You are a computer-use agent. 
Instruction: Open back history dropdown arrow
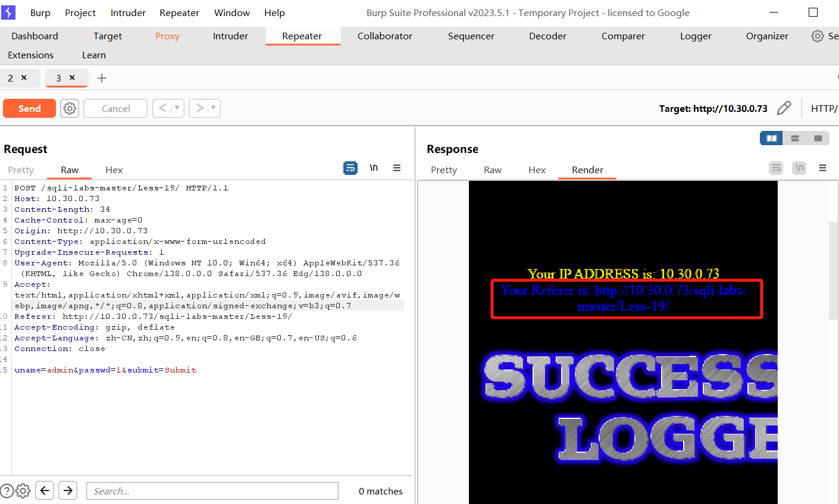(x=177, y=108)
